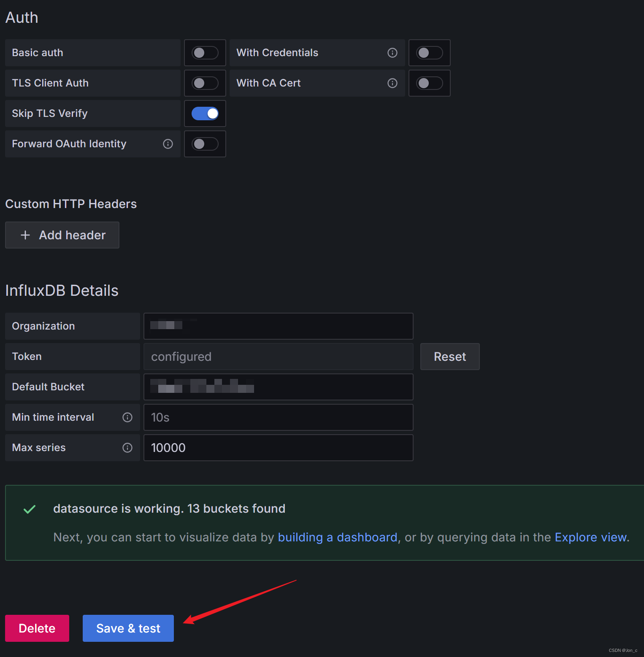The height and width of the screenshot is (657, 644).
Task: Open the building a dashboard link
Action: pyautogui.click(x=338, y=537)
